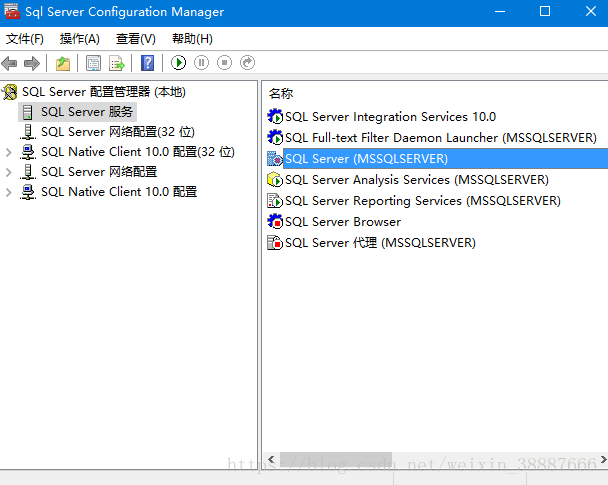Stop the service using the toolbar button
Image resolution: width=608 pixels, height=485 pixels.
225,63
